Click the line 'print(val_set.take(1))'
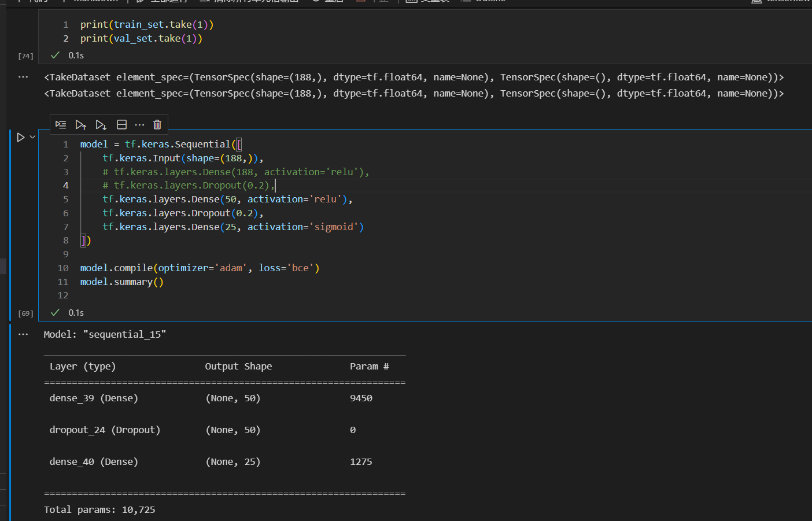Viewport: 812px width, 521px height. 141,38
